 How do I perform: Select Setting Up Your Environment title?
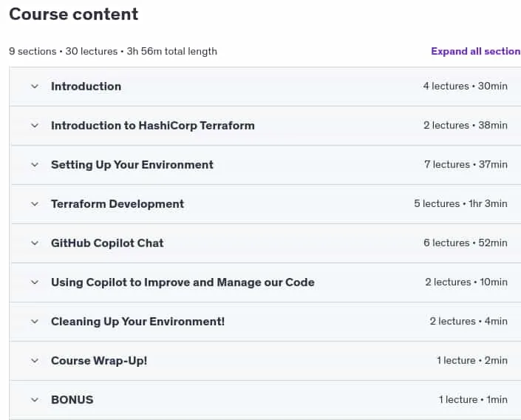(x=132, y=165)
